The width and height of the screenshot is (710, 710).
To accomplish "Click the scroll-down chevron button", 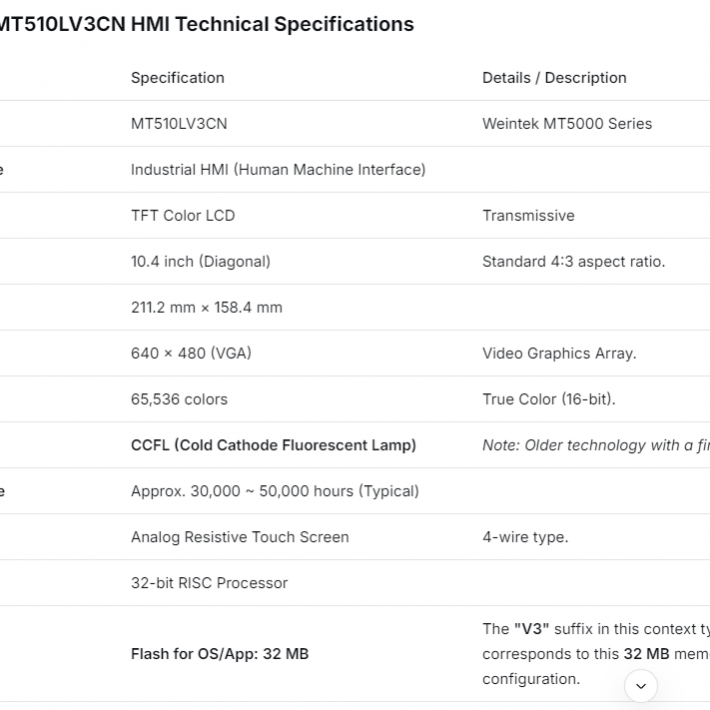I will click(x=640, y=686).
